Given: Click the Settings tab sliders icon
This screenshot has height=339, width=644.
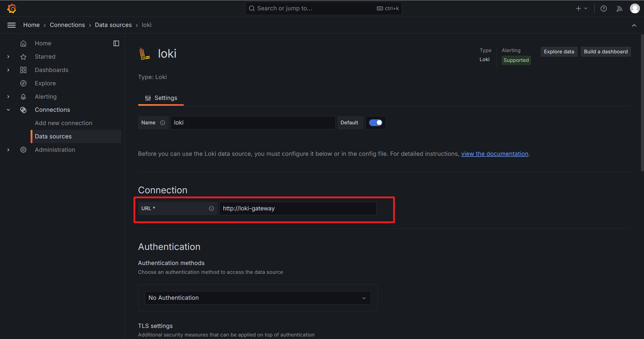Looking at the screenshot, I should pos(148,98).
